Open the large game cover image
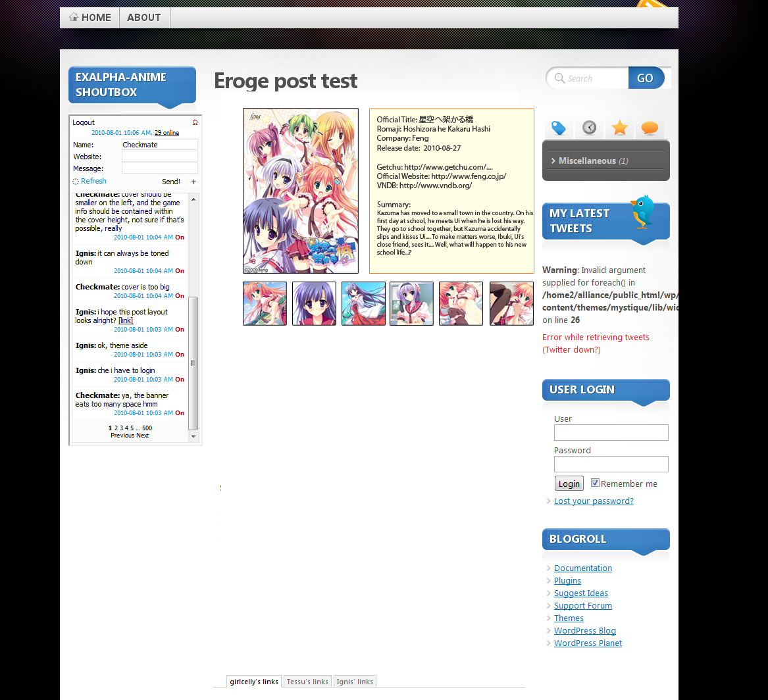This screenshot has width=768, height=700. [301, 191]
